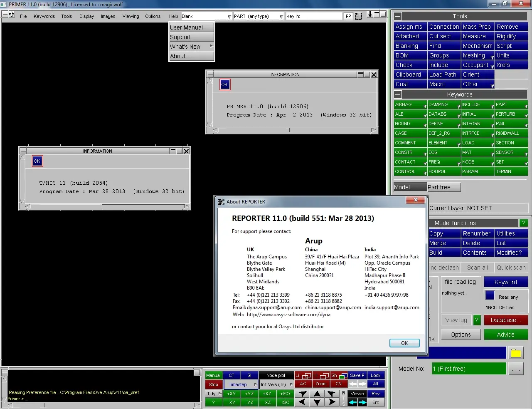532x409 pixels.
Task: Open the PART (any type) dropdown
Action: coord(258,16)
